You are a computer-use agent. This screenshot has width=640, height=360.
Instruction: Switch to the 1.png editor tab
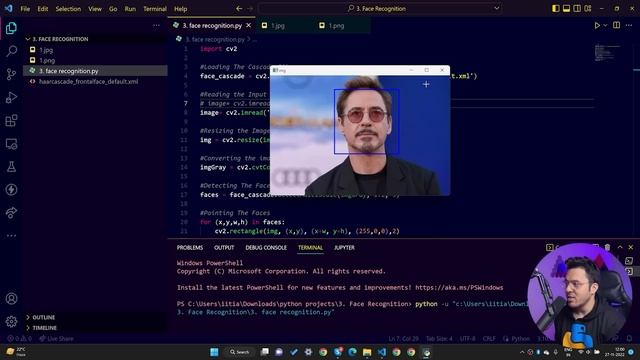336,26
